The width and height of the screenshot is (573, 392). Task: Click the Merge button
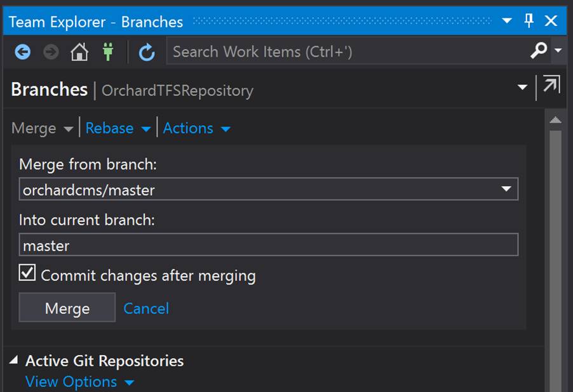click(x=67, y=308)
